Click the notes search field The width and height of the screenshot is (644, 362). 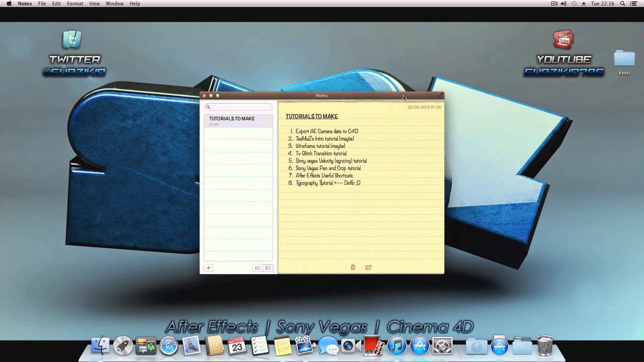(238, 107)
